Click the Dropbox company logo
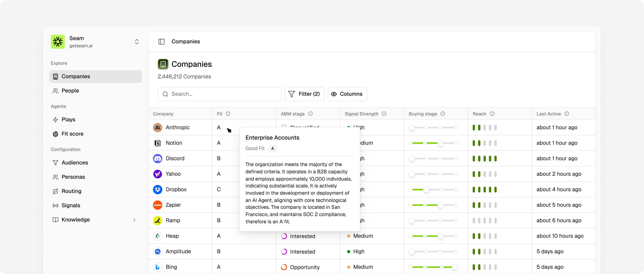Viewport: 644px width, 274px height. (x=157, y=189)
